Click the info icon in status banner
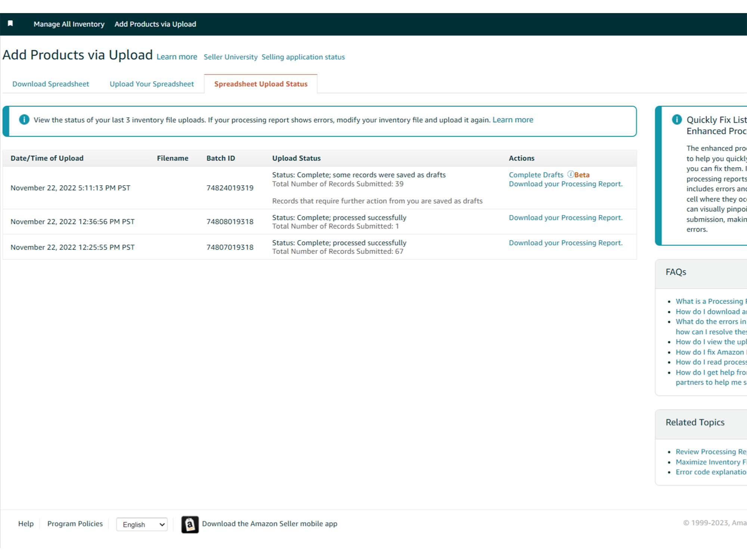The height and width of the screenshot is (560, 747). (x=24, y=119)
